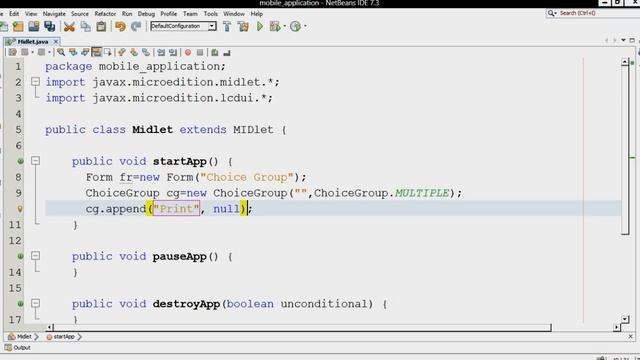Open the editor tabs list dropdown arrow

coord(623,40)
